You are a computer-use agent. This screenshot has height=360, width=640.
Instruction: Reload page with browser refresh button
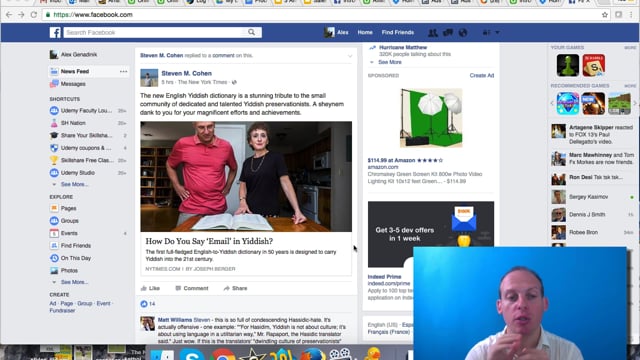coord(33,15)
